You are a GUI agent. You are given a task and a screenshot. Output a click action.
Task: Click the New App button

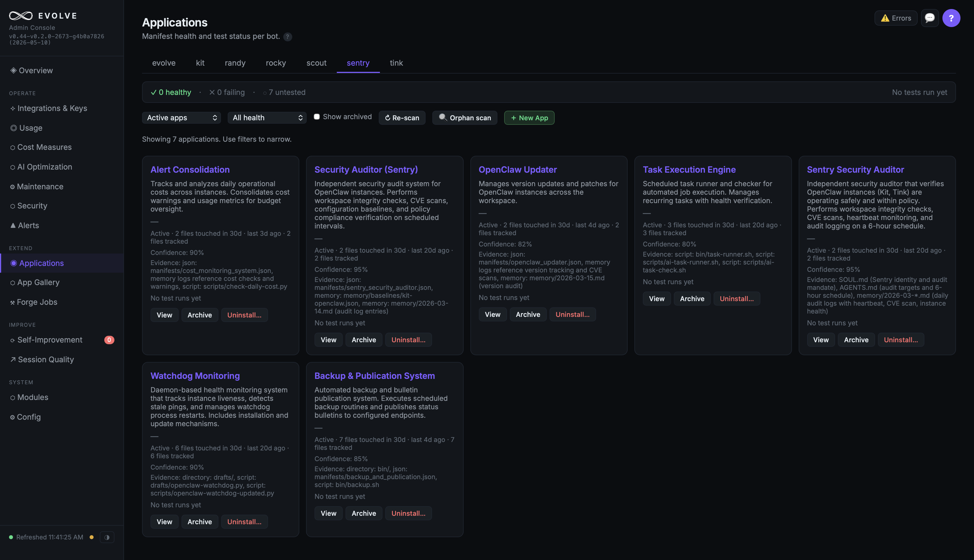coord(529,118)
